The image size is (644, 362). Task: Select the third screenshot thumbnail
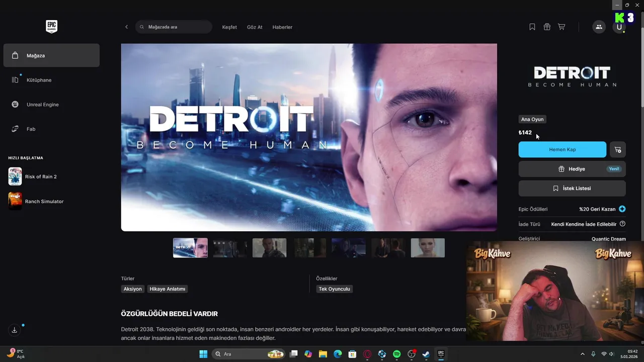pyautogui.click(x=270, y=248)
